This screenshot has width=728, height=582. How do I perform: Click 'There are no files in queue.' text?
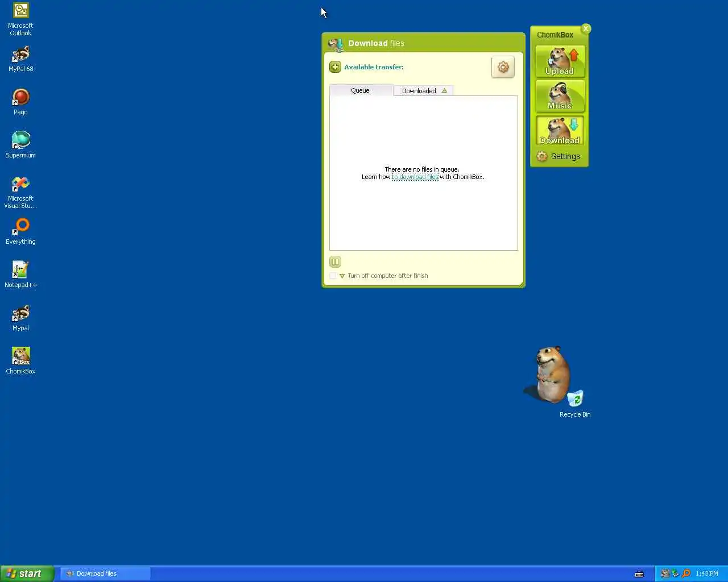click(x=422, y=169)
